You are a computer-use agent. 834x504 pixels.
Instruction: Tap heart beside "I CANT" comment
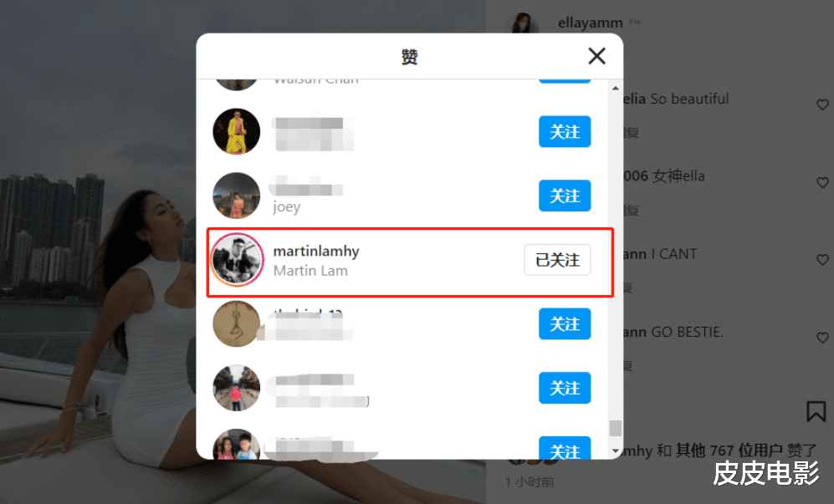click(822, 259)
